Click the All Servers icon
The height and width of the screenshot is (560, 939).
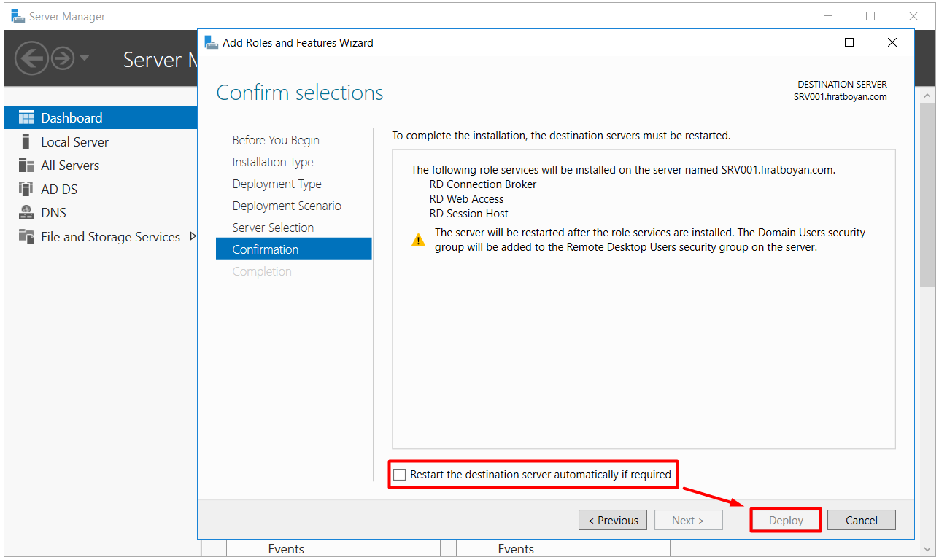pyautogui.click(x=26, y=166)
